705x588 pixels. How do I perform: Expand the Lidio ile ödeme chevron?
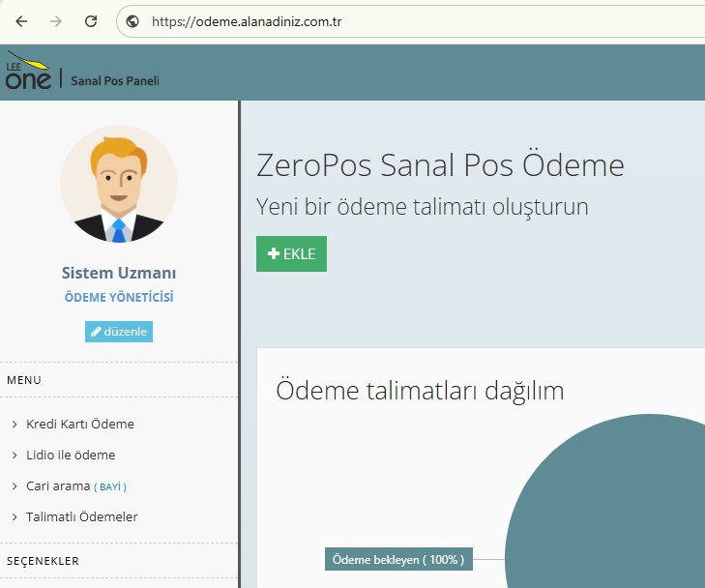tap(15, 456)
